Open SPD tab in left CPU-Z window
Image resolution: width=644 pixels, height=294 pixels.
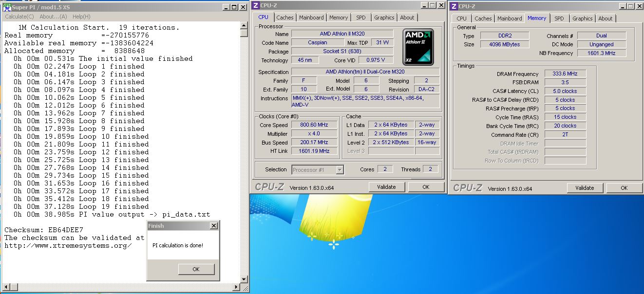tap(361, 18)
